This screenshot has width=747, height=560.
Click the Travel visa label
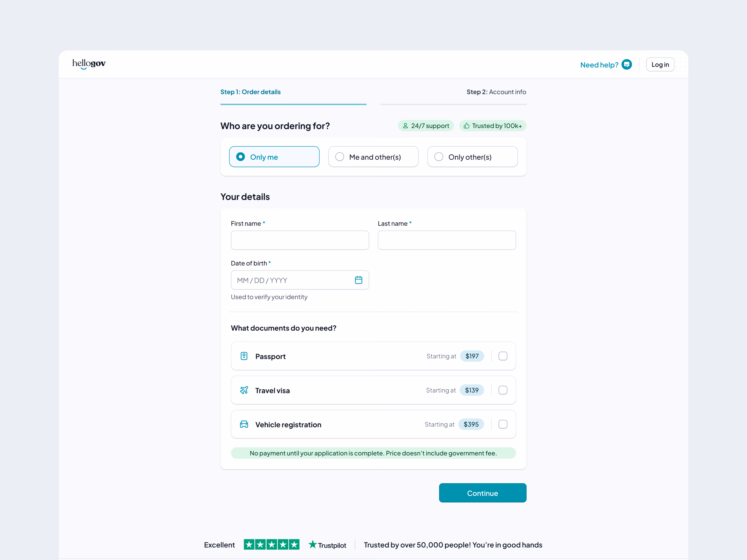(x=272, y=391)
